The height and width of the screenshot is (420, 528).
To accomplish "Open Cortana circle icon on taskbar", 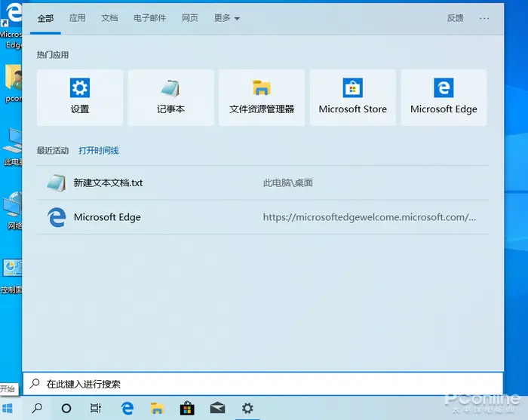I will [66, 409].
